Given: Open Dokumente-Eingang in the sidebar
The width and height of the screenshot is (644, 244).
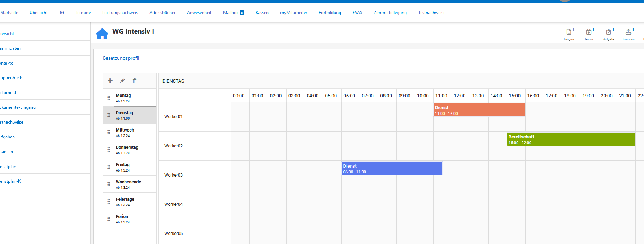Looking at the screenshot, I should click(18, 107).
